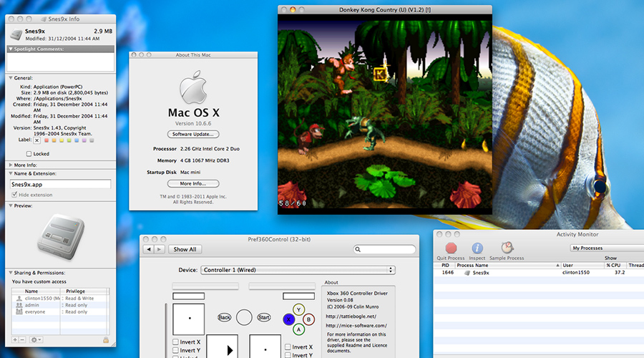Enable Invert X for the left stick

pos(175,342)
